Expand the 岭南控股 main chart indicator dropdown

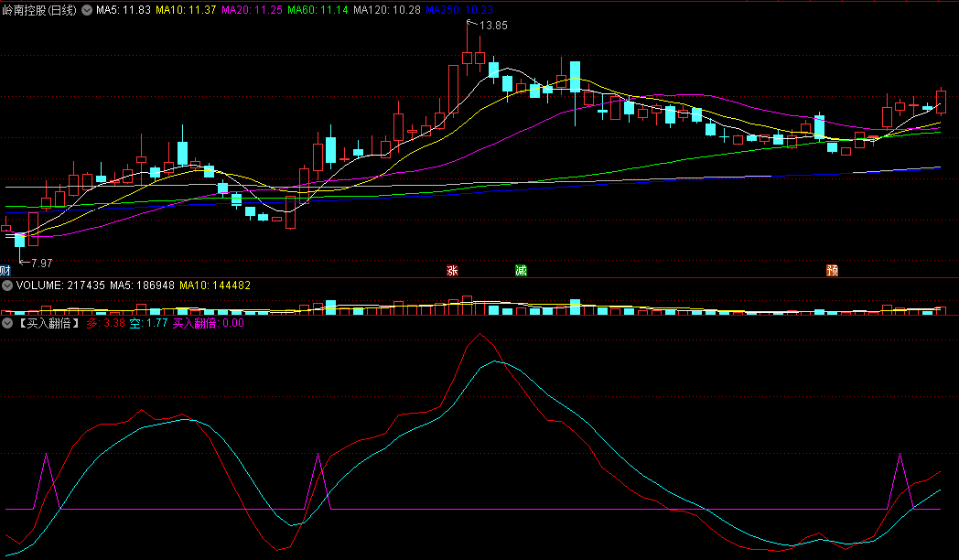pyautogui.click(x=87, y=10)
